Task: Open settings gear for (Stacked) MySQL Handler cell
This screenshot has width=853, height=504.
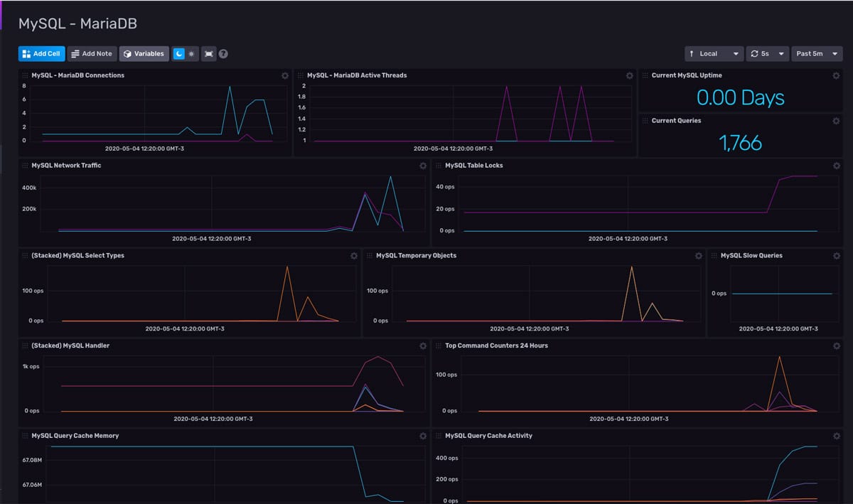Action: [x=423, y=346]
